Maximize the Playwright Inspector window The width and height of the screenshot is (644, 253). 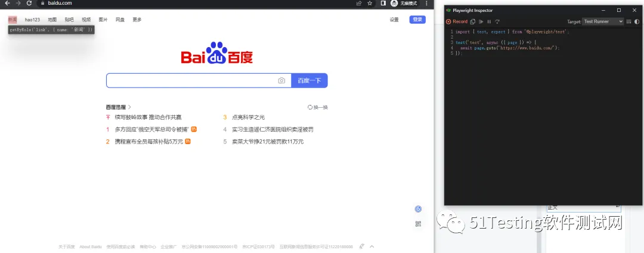pyautogui.click(x=619, y=10)
